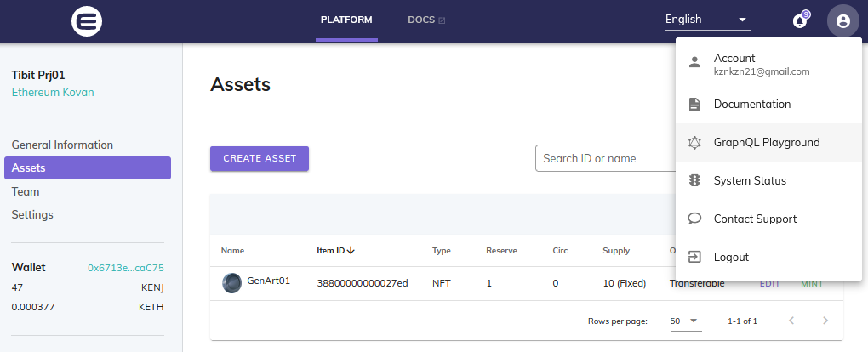
Task: Click the Contact Support chat bubble icon
Action: click(x=694, y=219)
